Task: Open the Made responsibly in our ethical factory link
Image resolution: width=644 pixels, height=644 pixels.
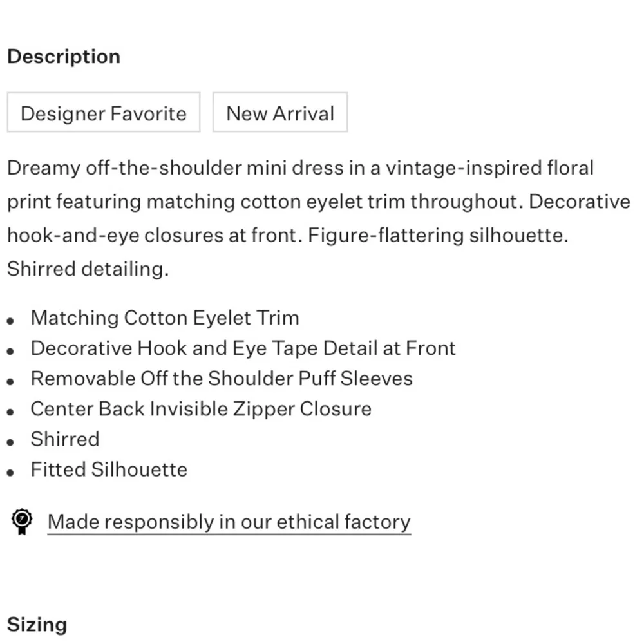Action: [229, 522]
